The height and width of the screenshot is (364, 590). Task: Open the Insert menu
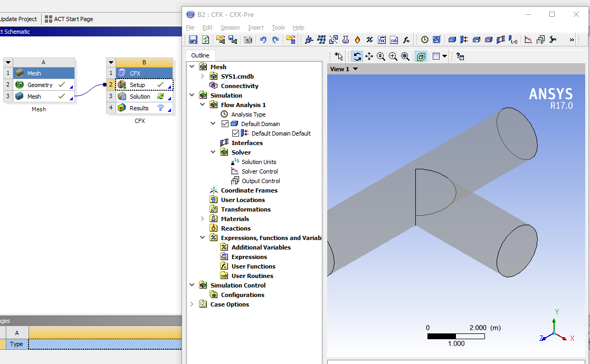(x=256, y=27)
